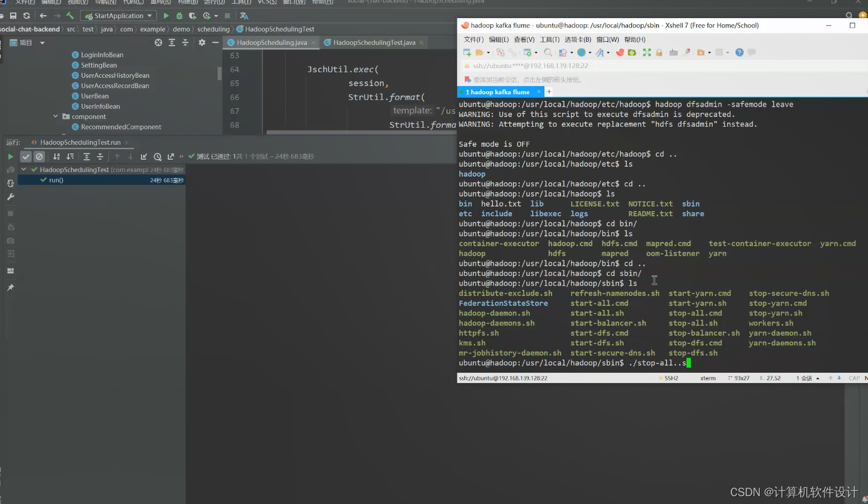
Task: Click New Session icon in Xshell toolbar
Action: point(467,53)
